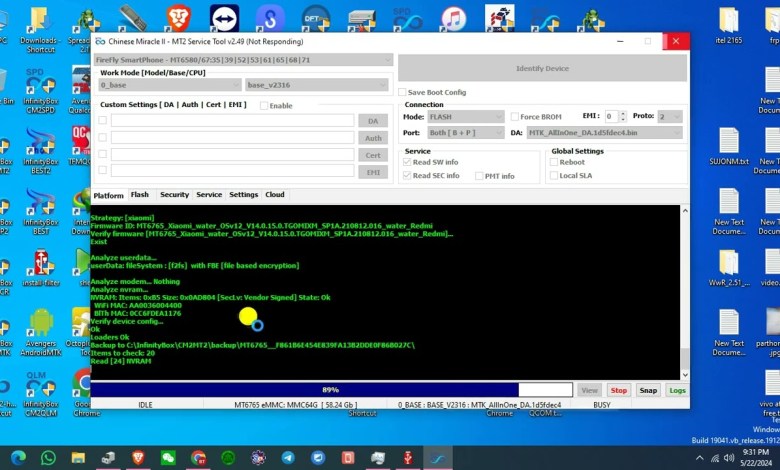
Task: Click the Logs button
Action: click(678, 390)
